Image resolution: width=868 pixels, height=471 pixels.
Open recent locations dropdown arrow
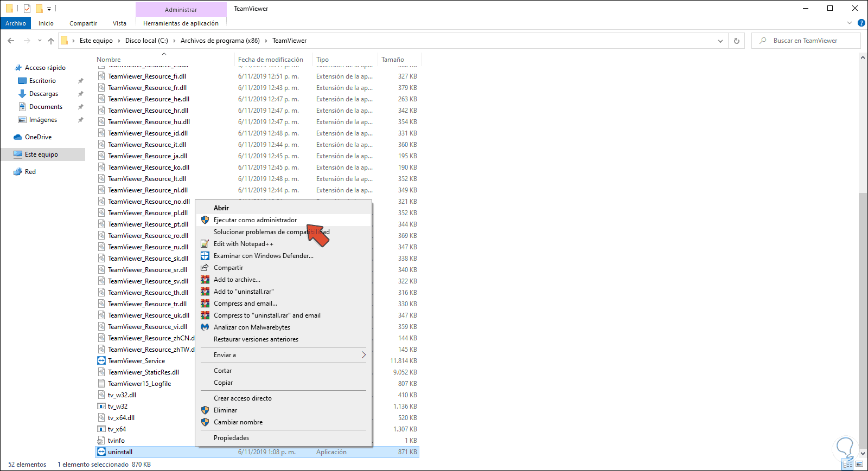pyautogui.click(x=40, y=41)
